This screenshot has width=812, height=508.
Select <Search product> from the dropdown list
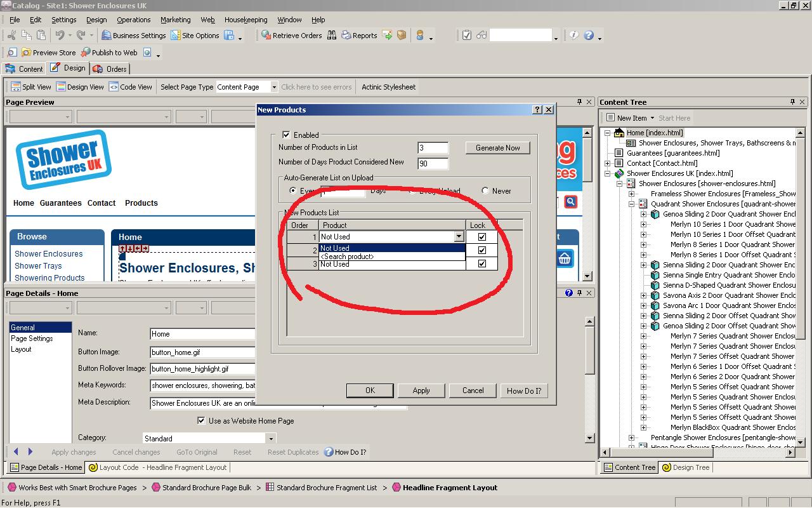pos(347,257)
